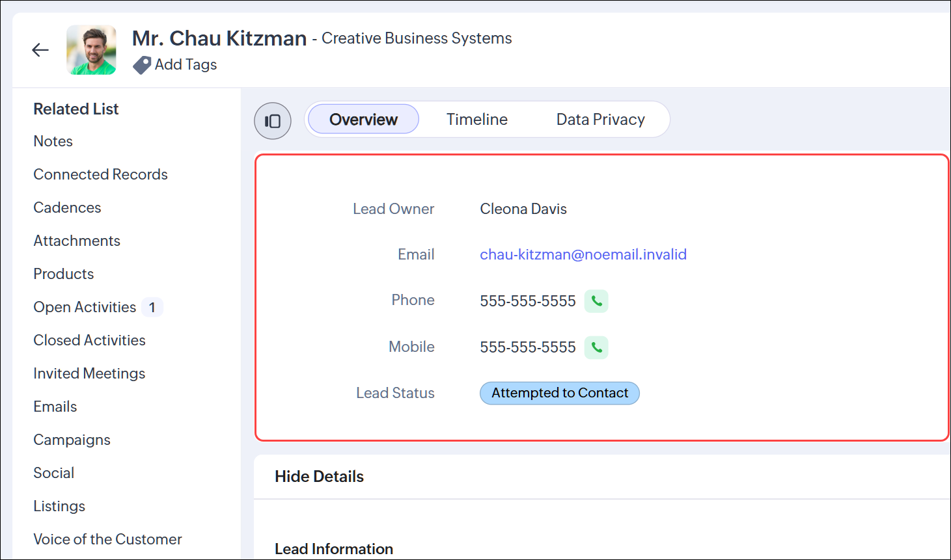Screen dimensions: 951x560
Task: Click the Add Tags tag icon
Action: 141,65
